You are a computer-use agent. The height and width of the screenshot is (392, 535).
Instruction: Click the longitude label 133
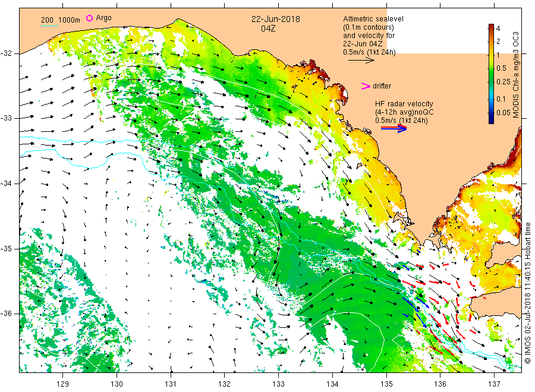(278, 384)
